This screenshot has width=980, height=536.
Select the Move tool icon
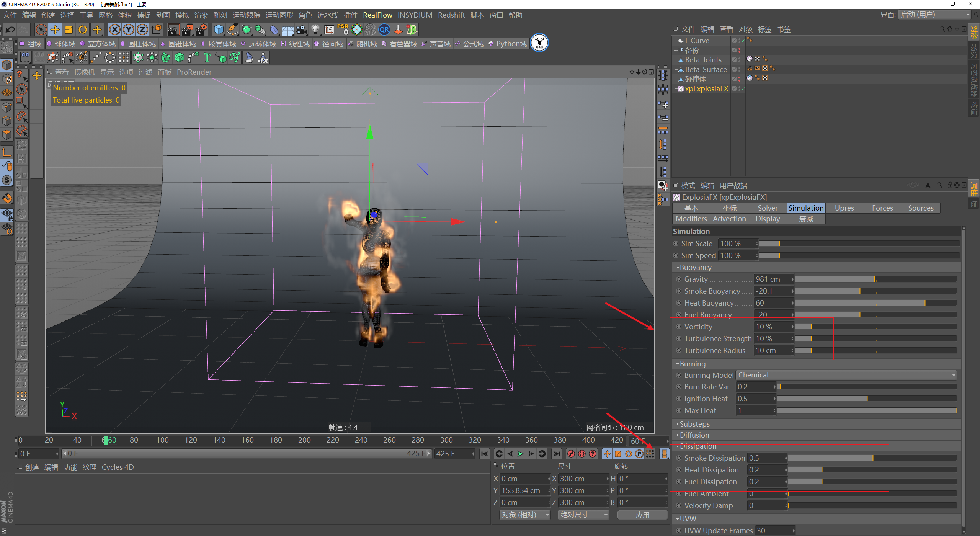[55, 29]
